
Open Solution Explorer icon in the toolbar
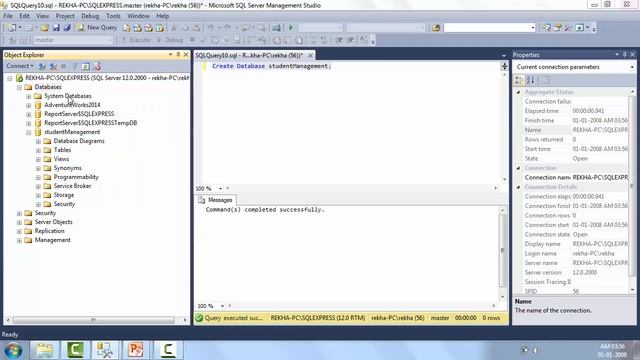[546, 28]
